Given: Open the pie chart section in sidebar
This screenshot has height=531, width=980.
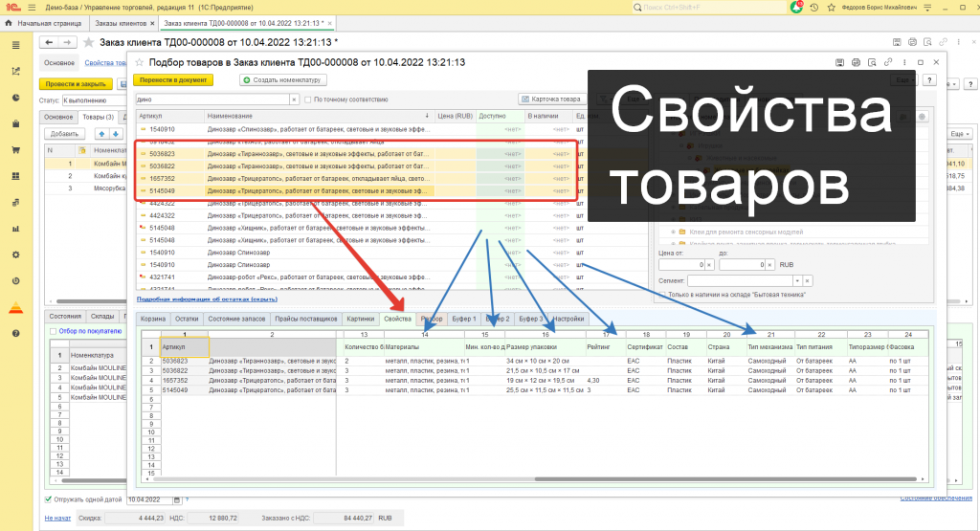Looking at the screenshot, I should tap(15, 98).
